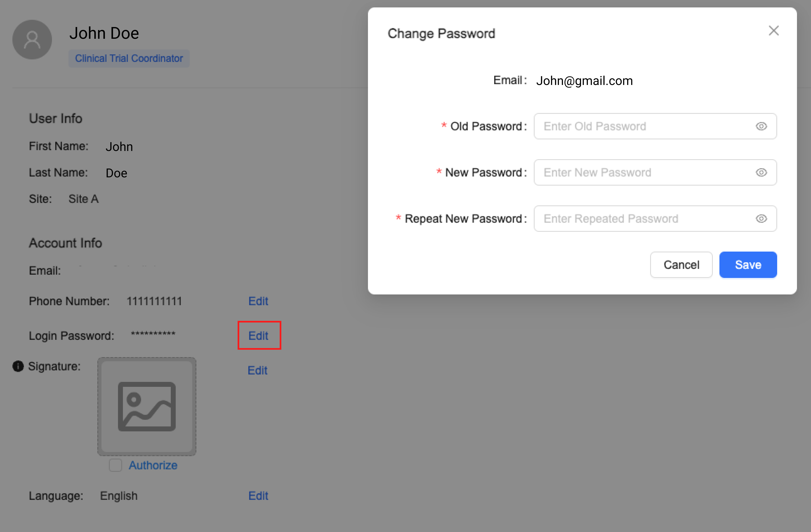Open the Authorize link
811x532 pixels.
tap(153, 465)
